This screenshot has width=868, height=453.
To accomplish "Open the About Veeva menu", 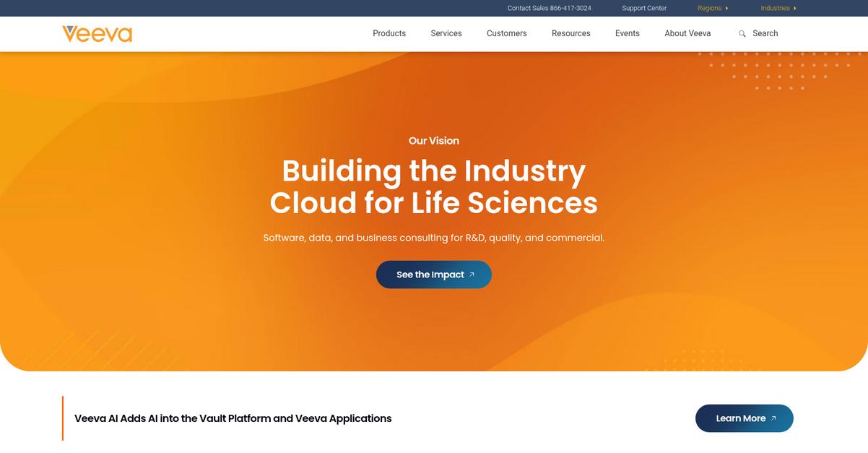I will click(x=687, y=33).
